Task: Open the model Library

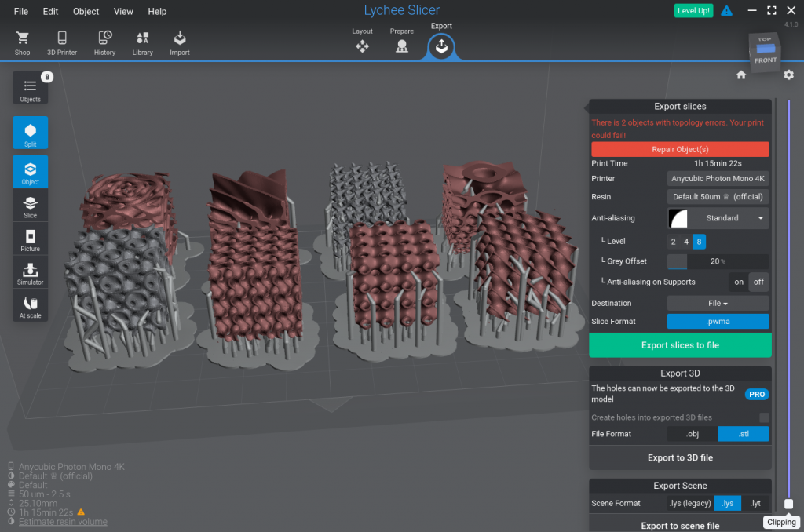Action: pyautogui.click(x=143, y=43)
